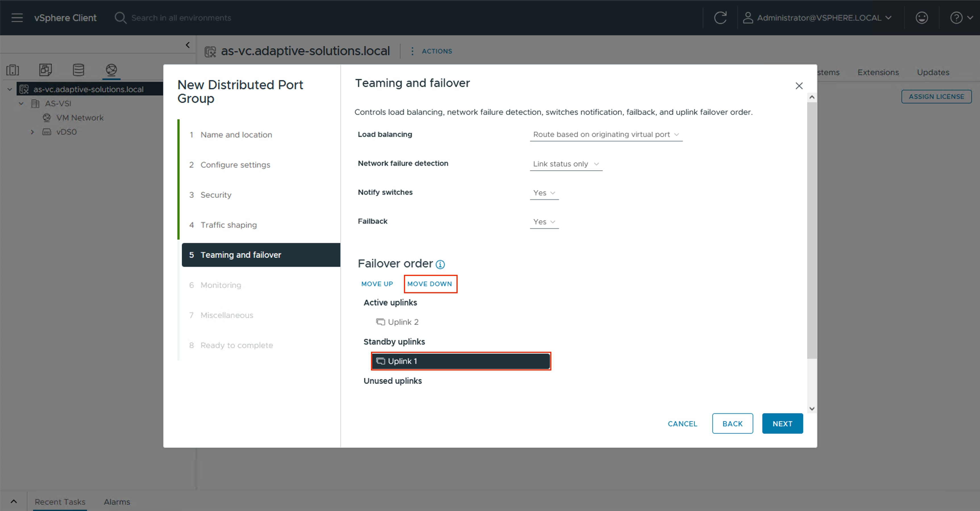
Task: Collapse the AS-VSI datacenter node
Action: [x=21, y=103]
